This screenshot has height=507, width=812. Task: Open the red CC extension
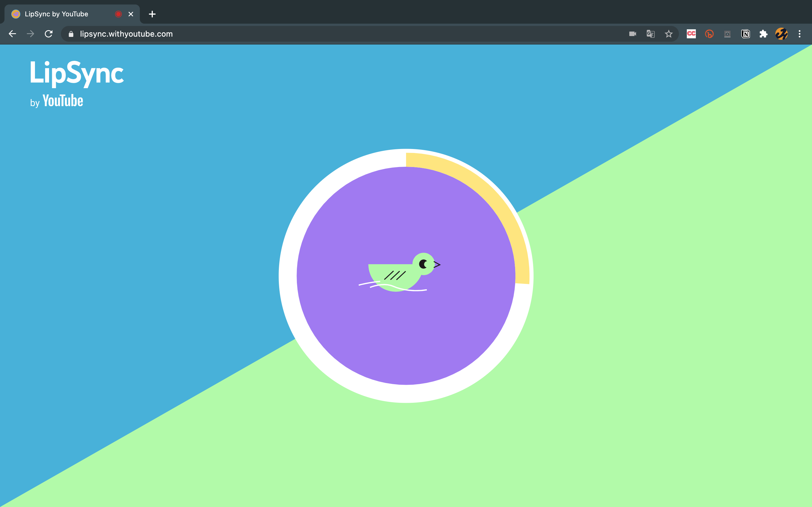[691, 34]
